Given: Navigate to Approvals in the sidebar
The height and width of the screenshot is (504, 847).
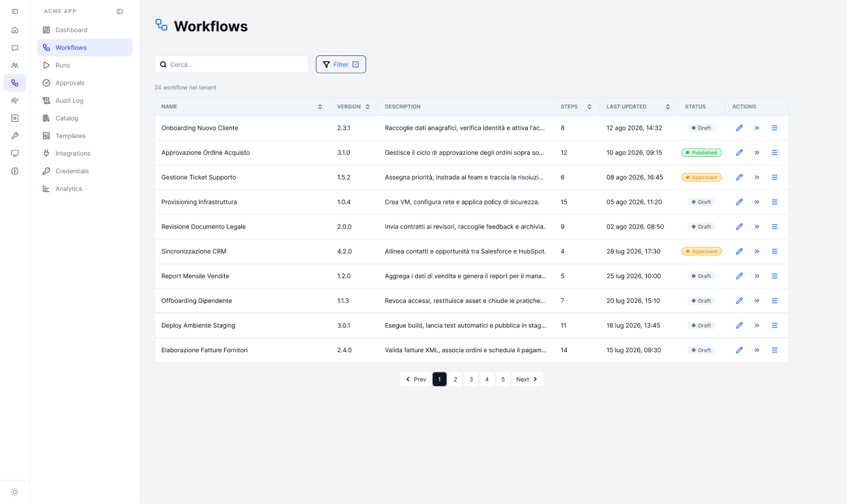Looking at the screenshot, I should [x=85, y=83].
